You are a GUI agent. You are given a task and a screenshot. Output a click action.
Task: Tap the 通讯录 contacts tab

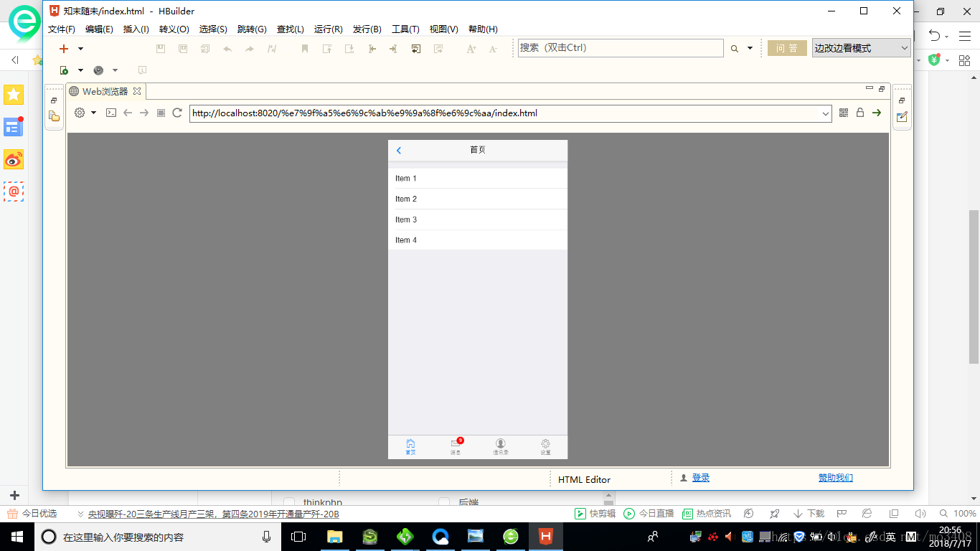tap(501, 447)
